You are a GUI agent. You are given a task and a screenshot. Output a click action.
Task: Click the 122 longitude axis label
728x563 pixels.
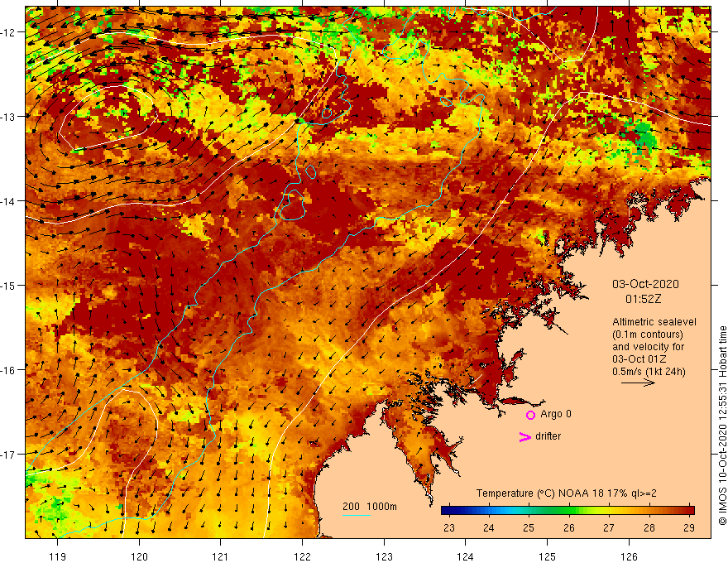click(302, 556)
